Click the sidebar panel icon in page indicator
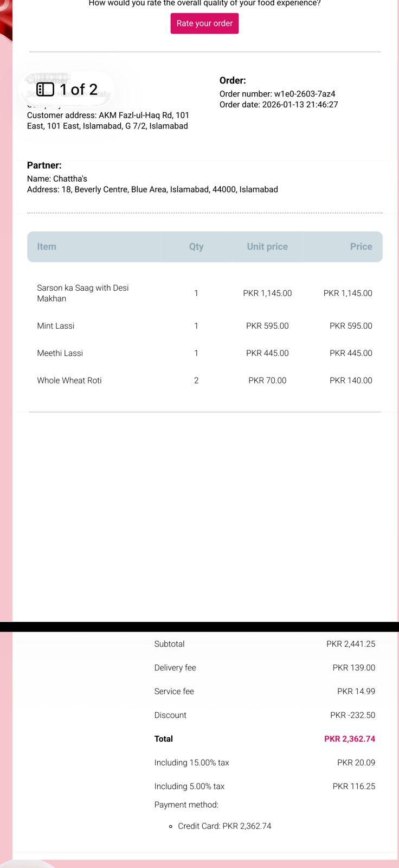Image resolution: width=399 pixels, height=868 pixels. click(45, 90)
